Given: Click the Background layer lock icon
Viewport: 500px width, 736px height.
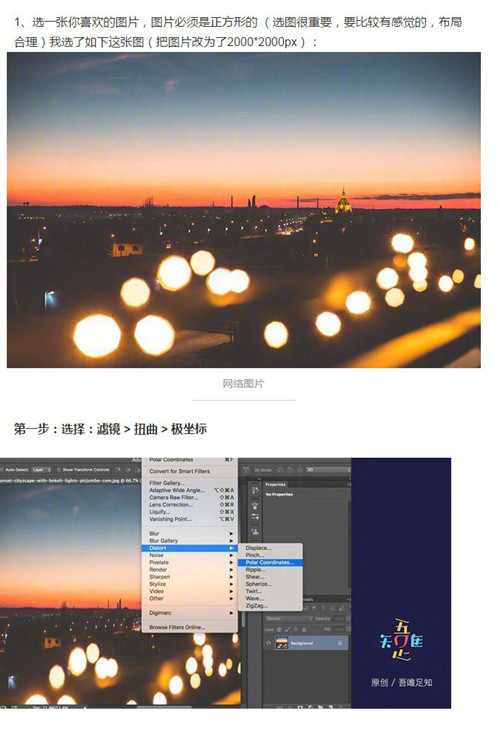Looking at the screenshot, I should pos(339,643).
